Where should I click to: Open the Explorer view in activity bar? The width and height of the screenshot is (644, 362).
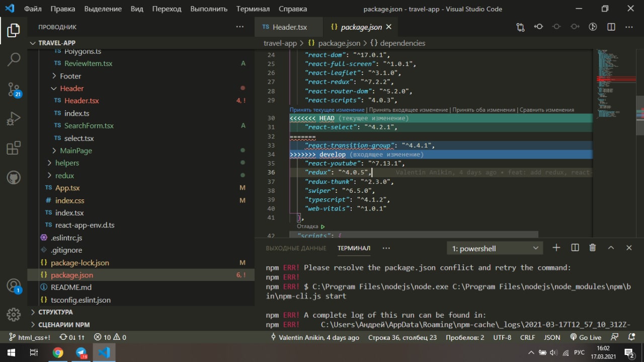point(14,30)
